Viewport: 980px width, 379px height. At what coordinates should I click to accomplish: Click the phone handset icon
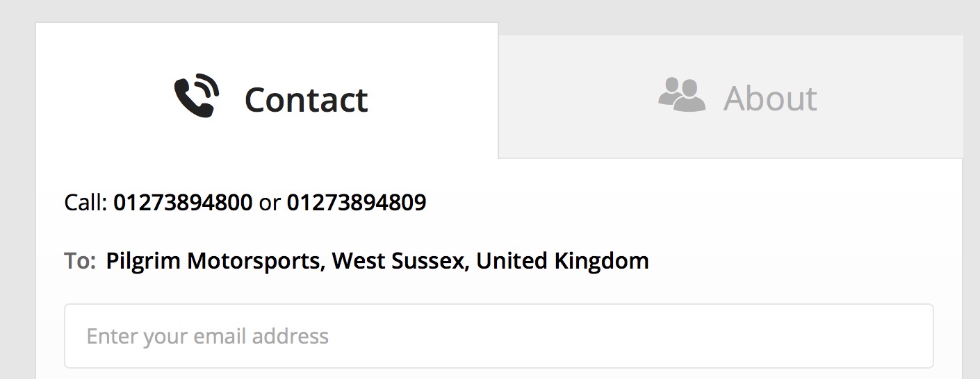tap(196, 96)
